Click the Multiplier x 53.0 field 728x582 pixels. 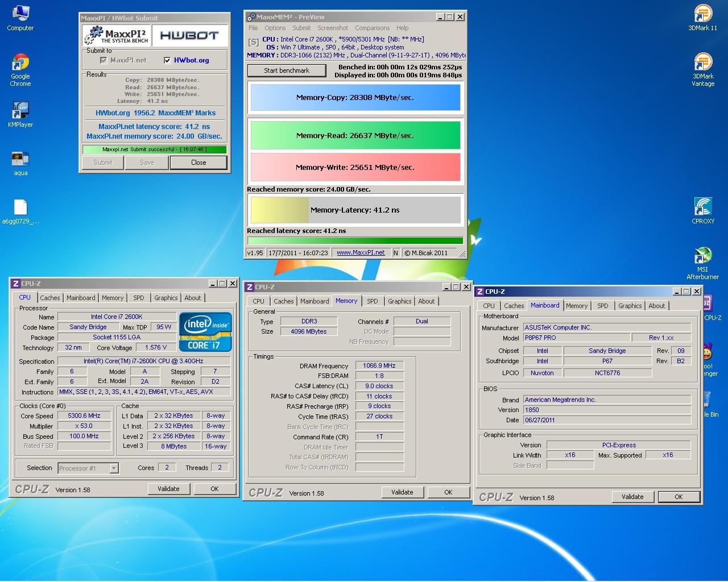[x=84, y=426]
